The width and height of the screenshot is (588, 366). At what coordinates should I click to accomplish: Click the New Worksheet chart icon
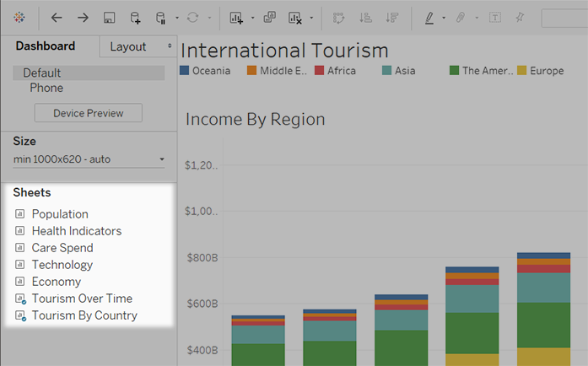[236, 18]
